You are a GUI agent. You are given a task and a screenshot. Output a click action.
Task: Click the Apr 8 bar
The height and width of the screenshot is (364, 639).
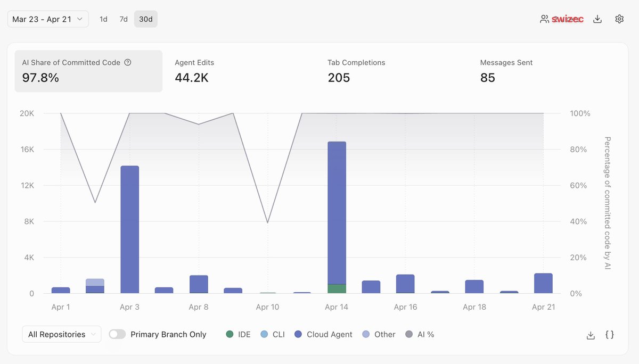[x=199, y=284]
